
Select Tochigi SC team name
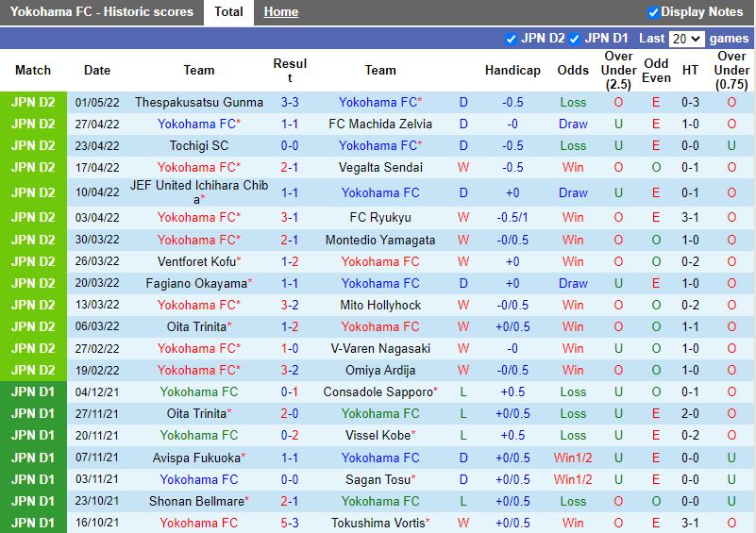pyautogui.click(x=199, y=145)
